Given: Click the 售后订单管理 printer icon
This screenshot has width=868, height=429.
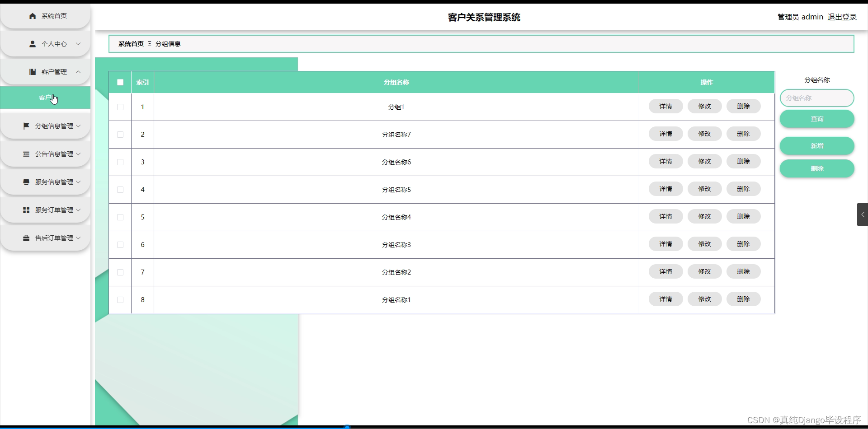Looking at the screenshot, I should [25, 238].
